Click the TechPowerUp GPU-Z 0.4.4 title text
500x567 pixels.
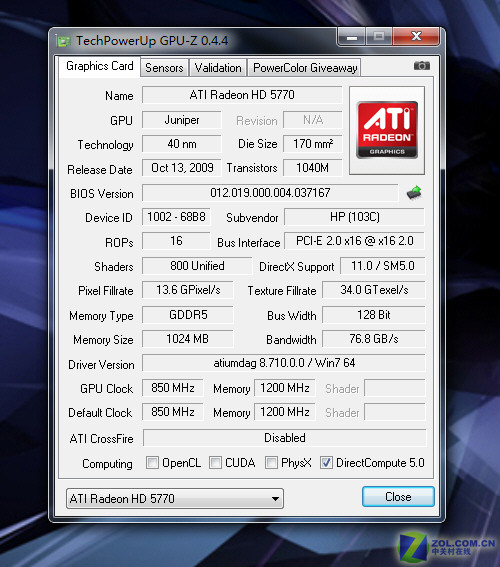click(152, 41)
